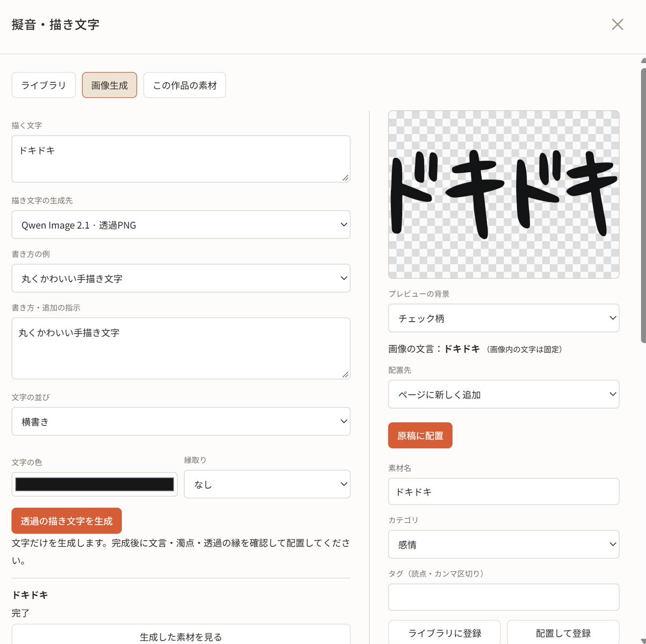Click the 完了 status text
Image resolution: width=646 pixels, height=644 pixels.
tap(20, 613)
